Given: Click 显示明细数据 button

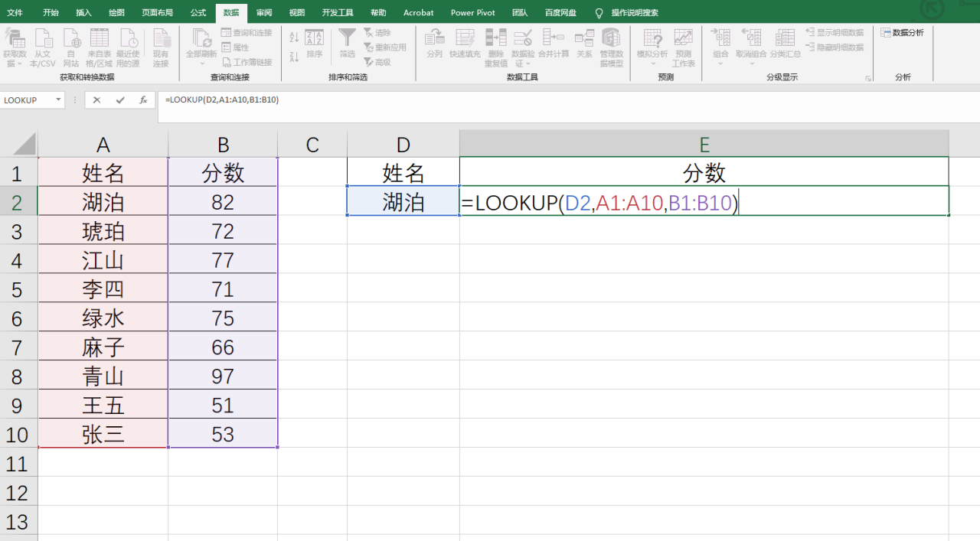Looking at the screenshot, I should tap(835, 33).
